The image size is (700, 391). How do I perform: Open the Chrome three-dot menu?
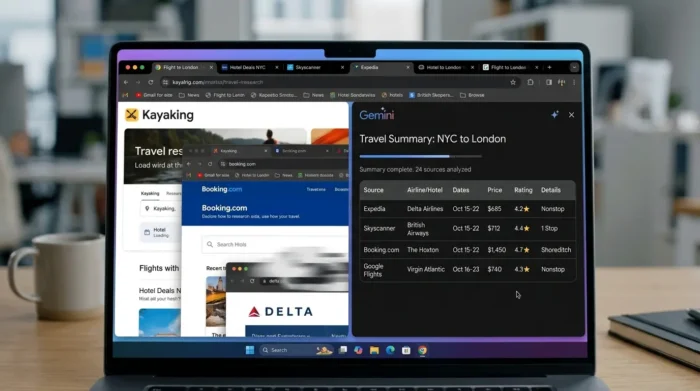pos(574,82)
